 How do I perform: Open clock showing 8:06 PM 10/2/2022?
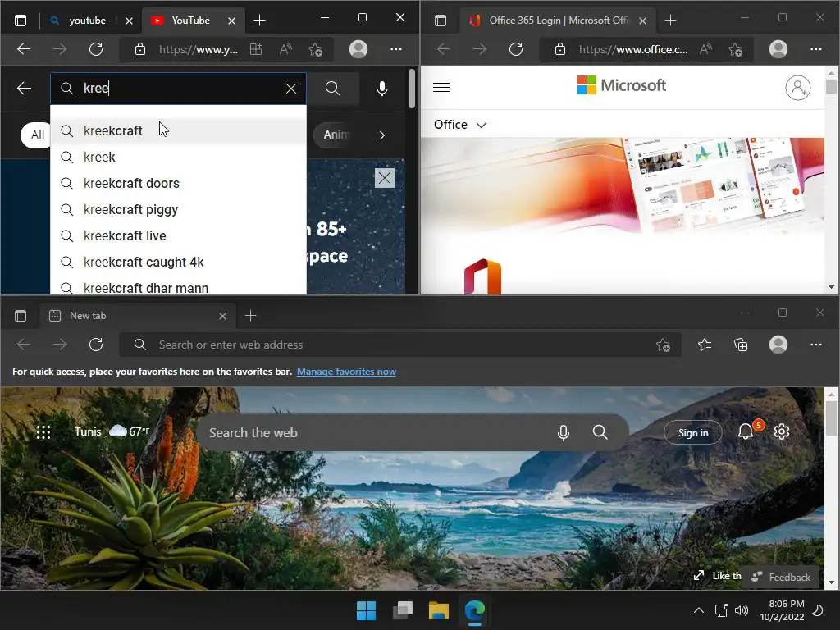(782, 610)
